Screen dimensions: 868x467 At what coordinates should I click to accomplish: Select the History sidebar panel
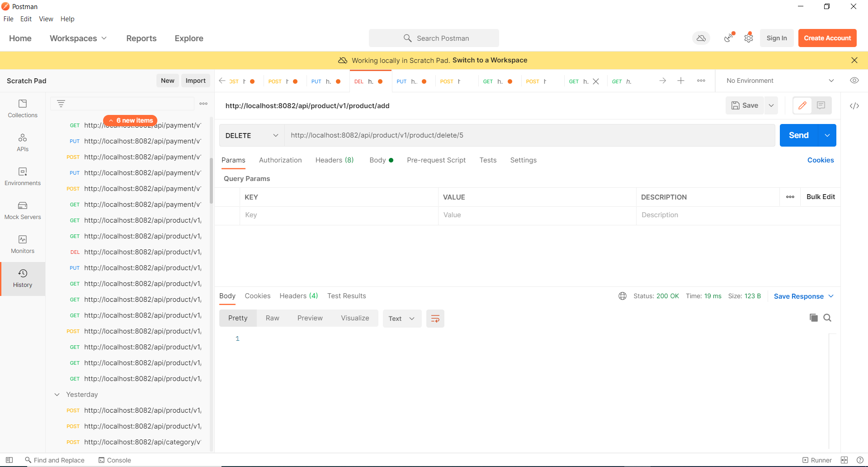pyautogui.click(x=23, y=278)
